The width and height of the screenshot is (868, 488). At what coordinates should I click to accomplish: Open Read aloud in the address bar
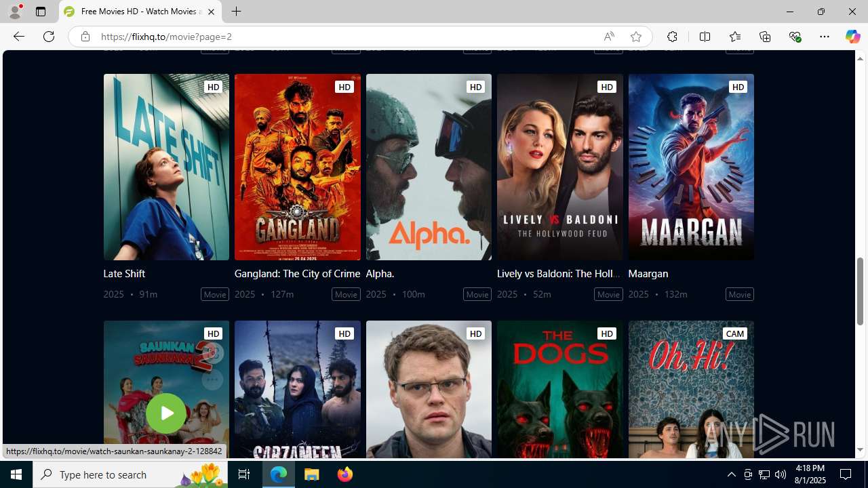click(609, 37)
